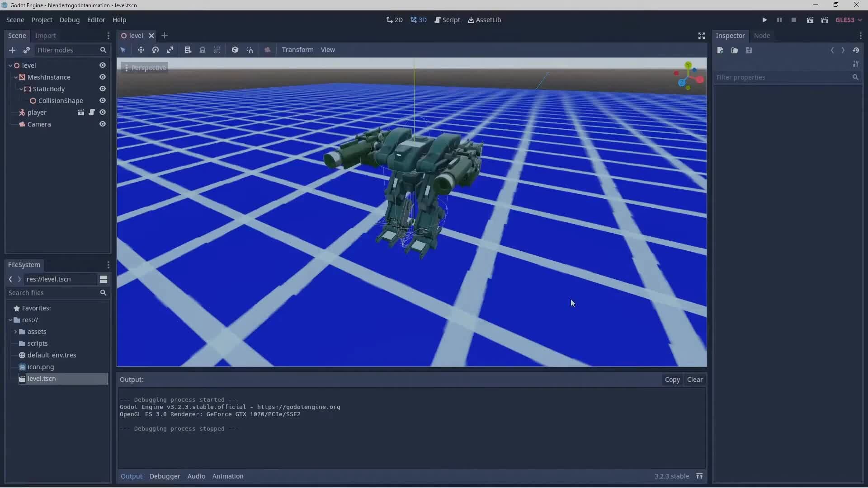Clear the output log
Viewport: 868px width, 488px height.
tap(695, 380)
